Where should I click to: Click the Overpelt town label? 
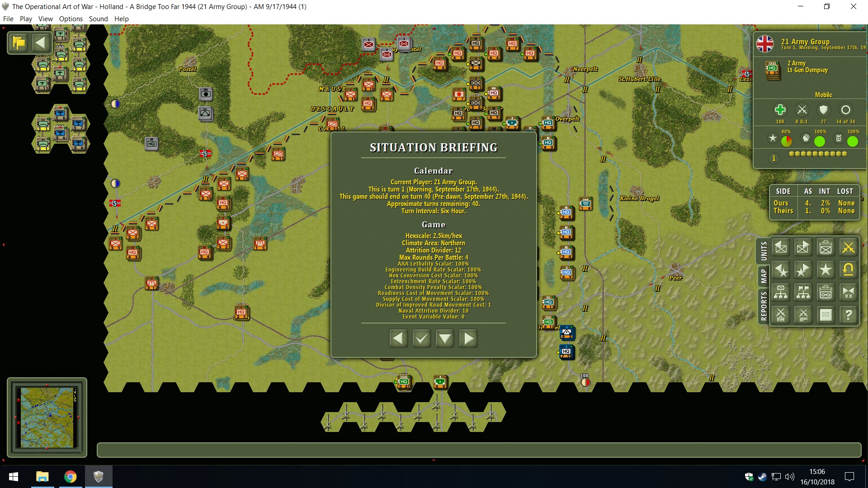point(567,119)
